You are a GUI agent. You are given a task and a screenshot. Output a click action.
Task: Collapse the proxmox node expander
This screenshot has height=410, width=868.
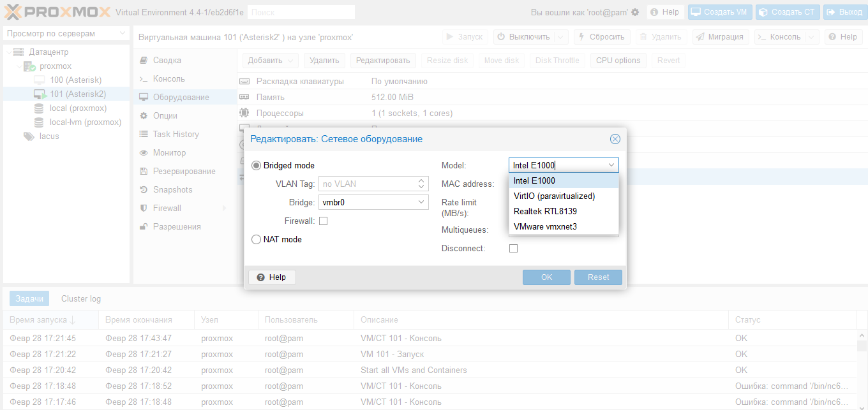(x=18, y=66)
